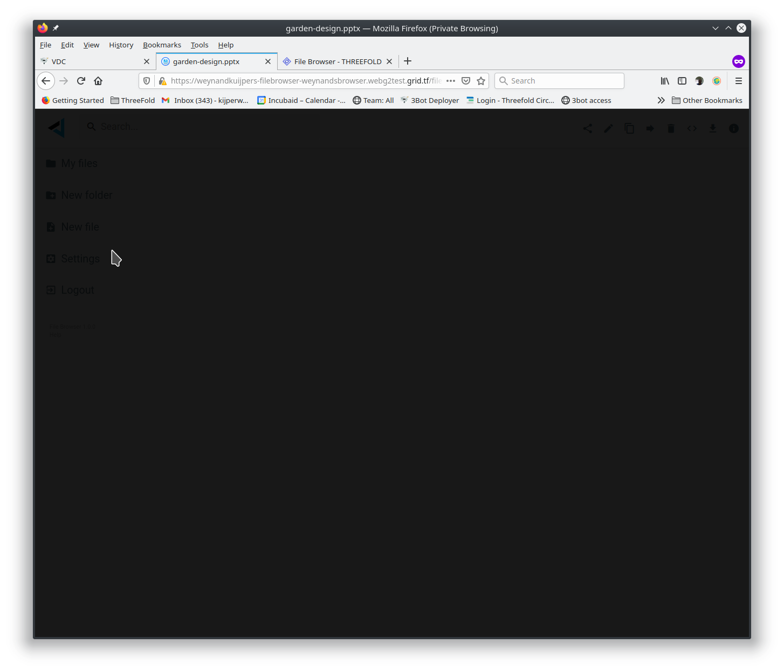Open Incubaid – Calendar bookmark

pos(301,100)
